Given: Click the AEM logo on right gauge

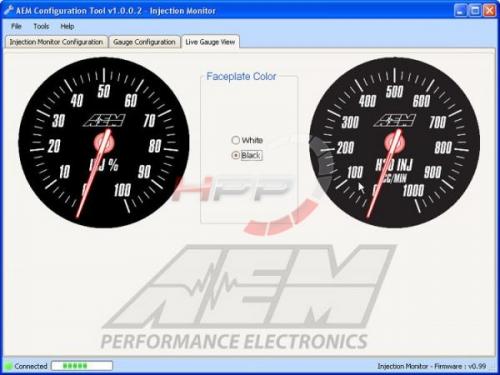Looking at the screenshot, I should tap(395, 120).
